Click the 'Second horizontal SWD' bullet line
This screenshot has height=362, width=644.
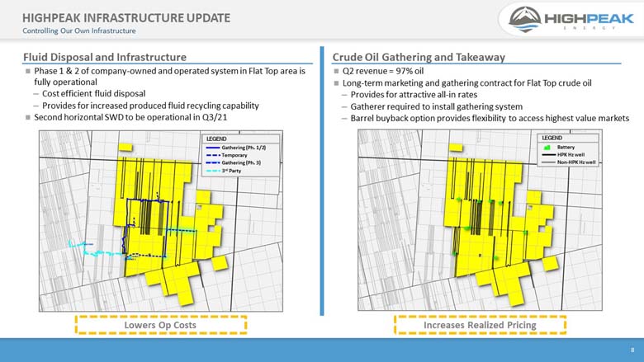coord(130,117)
